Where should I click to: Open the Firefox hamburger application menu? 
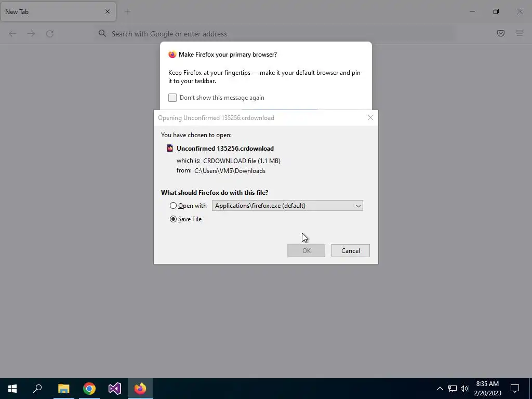click(x=520, y=33)
